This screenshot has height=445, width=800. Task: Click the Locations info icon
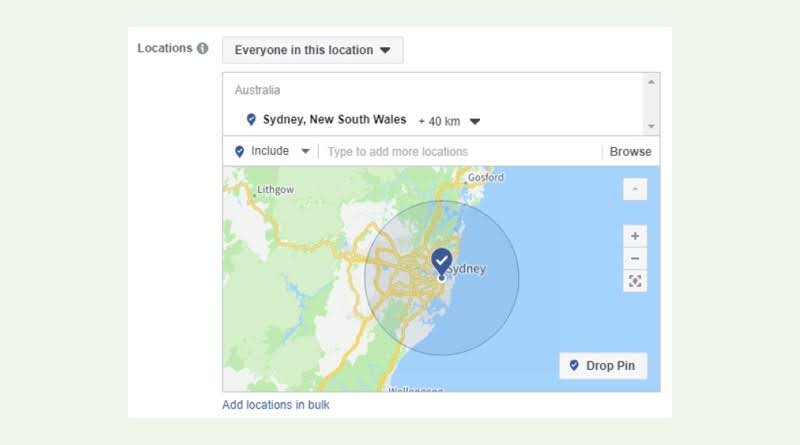tap(202, 49)
